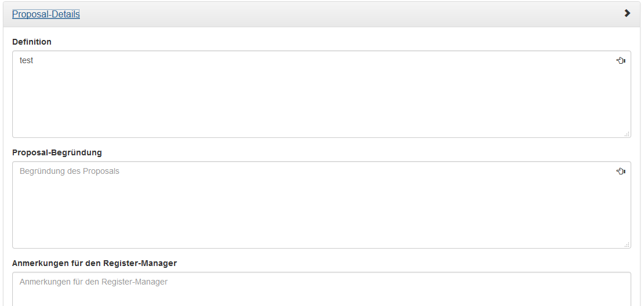Click the top border of the Proposal-Details panel

click(322, 2)
